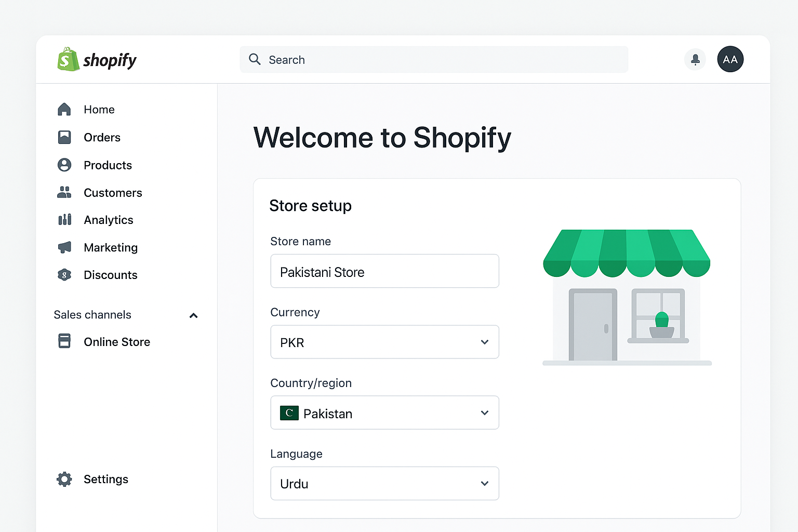Image resolution: width=798 pixels, height=532 pixels.
Task: Click the Orders inbox icon
Action: point(64,137)
